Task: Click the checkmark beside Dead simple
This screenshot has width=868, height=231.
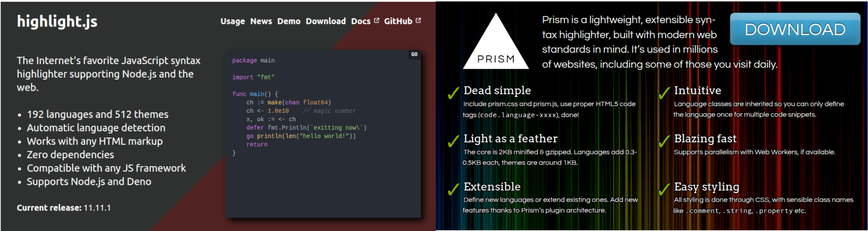Action: 453,93
